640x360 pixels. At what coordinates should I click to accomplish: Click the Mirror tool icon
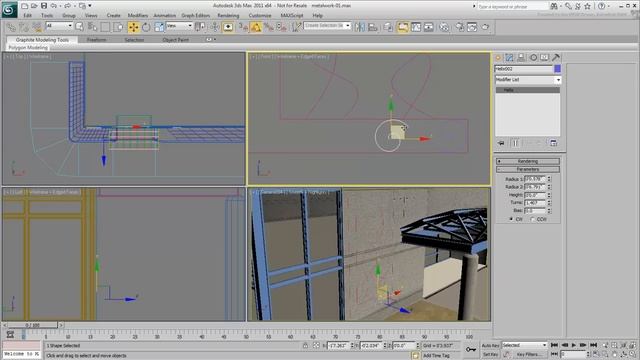pos(360,27)
